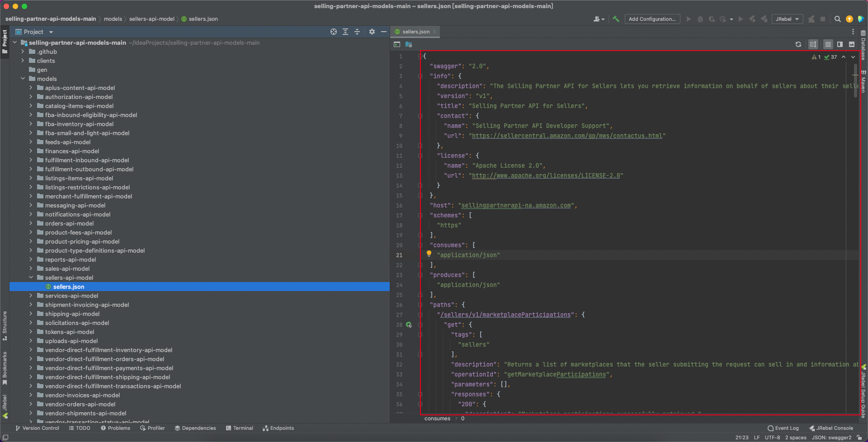Expand the clients folder

[x=23, y=61]
